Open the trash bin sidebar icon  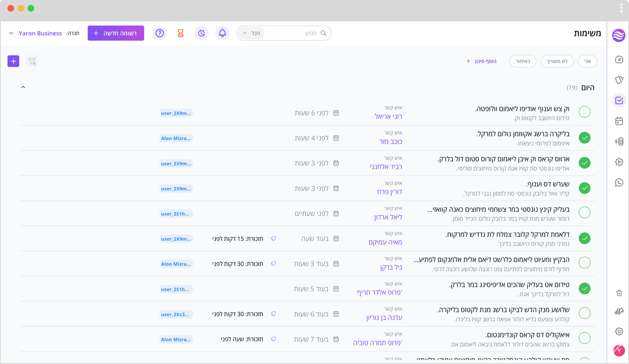pos(619,293)
